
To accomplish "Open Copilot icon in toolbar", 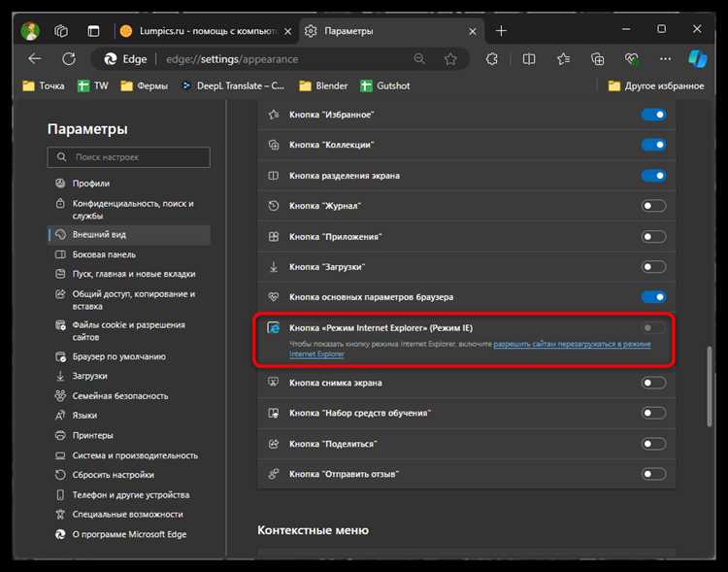I will pos(697,59).
